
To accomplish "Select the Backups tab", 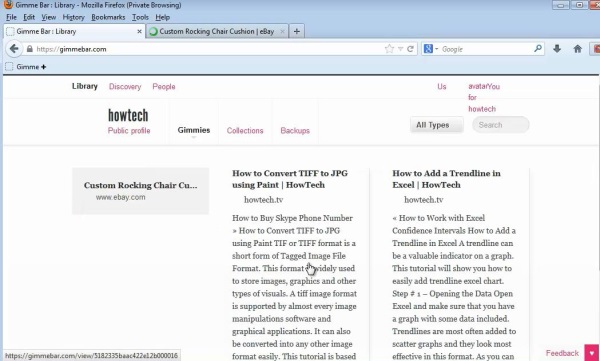I will (295, 131).
